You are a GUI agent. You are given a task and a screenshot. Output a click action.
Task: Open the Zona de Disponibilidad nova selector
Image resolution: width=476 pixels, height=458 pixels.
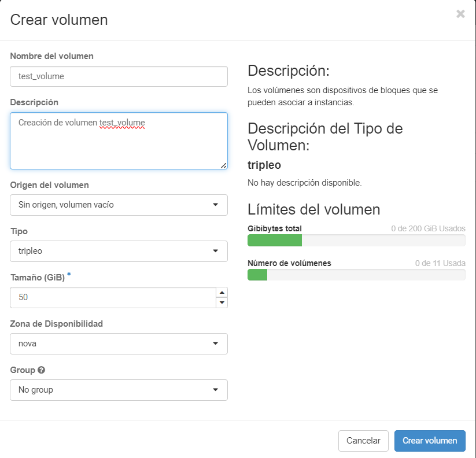click(x=119, y=343)
